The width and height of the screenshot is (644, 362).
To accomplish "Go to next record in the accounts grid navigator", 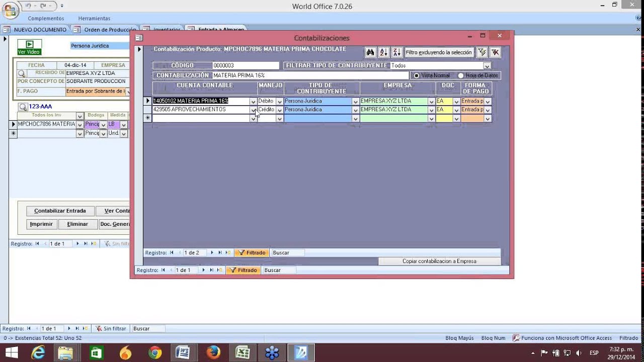I will (x=212, y=253).
